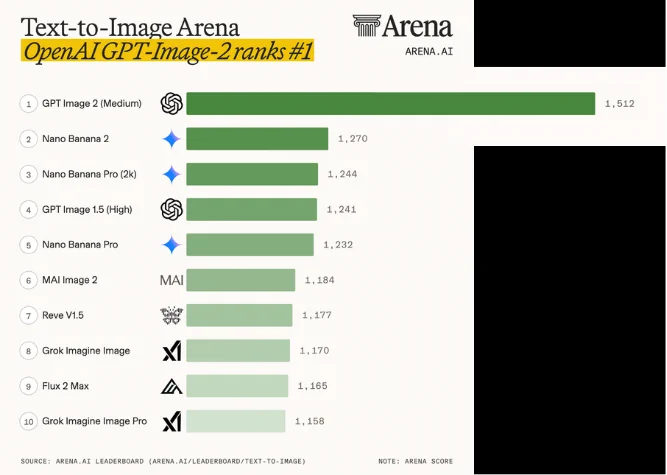Select the Nano Banana 2 bar
The height and width of the screenshot is (475, 667).
257,139
